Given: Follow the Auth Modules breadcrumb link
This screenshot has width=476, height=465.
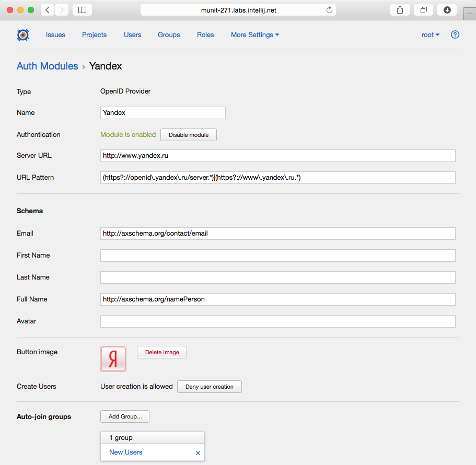Looking at the screenshot, I should 48,66.
